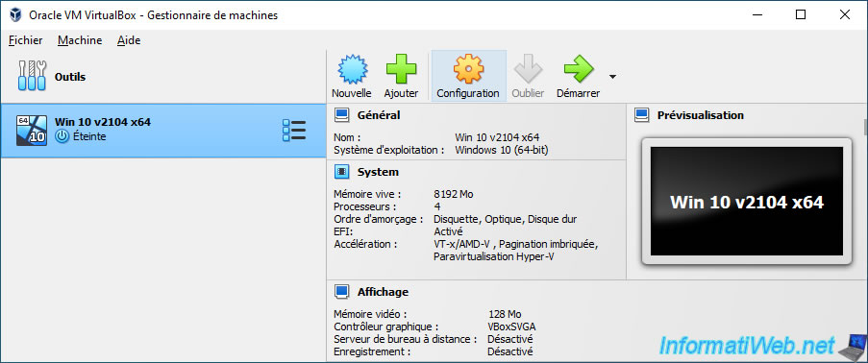Maximize the VirtualBox window
Screen dimensions: 868x363
click(x=801, y=15)
